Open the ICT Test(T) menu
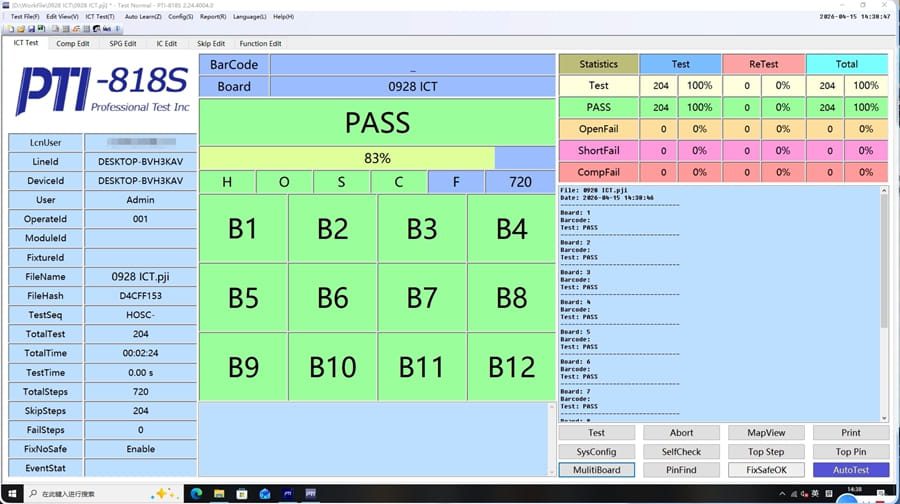The image size is (900, 504). [x=100, y=17]
